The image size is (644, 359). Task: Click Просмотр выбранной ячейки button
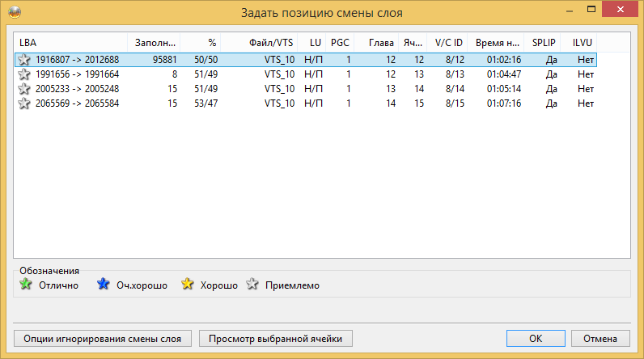(276, 339)
